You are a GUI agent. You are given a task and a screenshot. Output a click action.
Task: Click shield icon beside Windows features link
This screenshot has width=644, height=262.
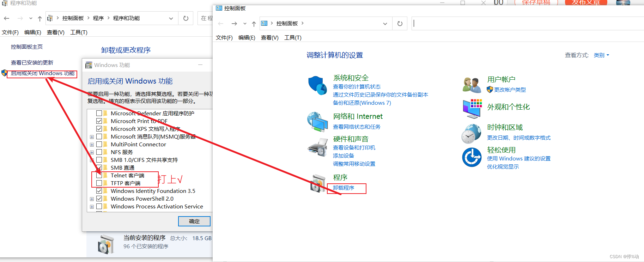pos(4,73)
